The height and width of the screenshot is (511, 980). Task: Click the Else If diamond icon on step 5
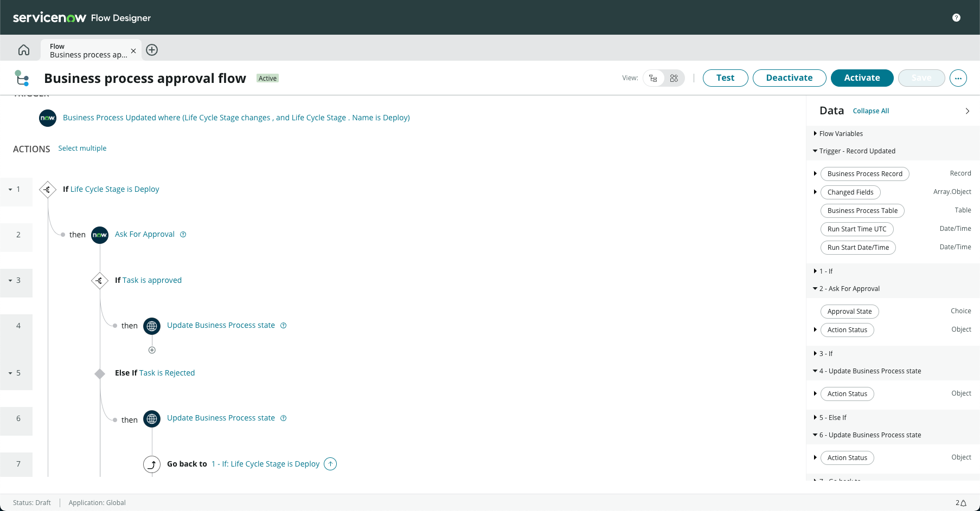tap(100, 373)
